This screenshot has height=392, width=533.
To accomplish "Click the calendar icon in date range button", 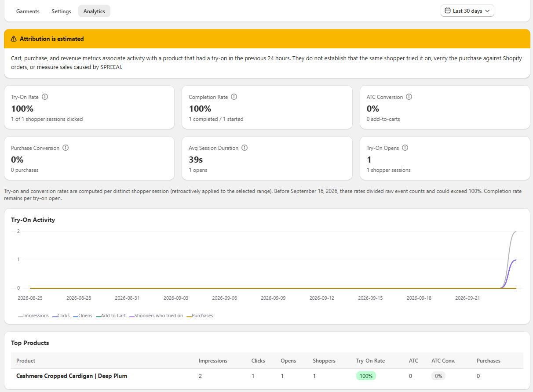I will (x=448, y=11).
